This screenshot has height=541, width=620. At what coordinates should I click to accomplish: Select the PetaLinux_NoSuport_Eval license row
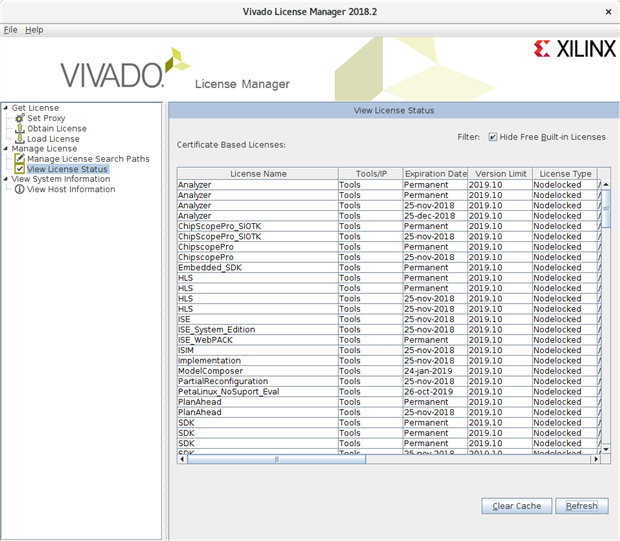389,392
